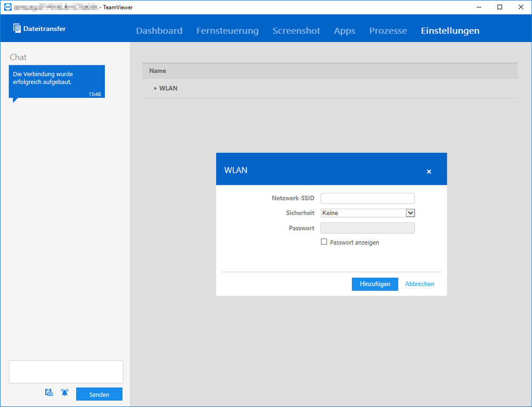Screen dimensions: 532x407
Task: Open the Fernsteuerung tab
Action: tap(227, 31)
